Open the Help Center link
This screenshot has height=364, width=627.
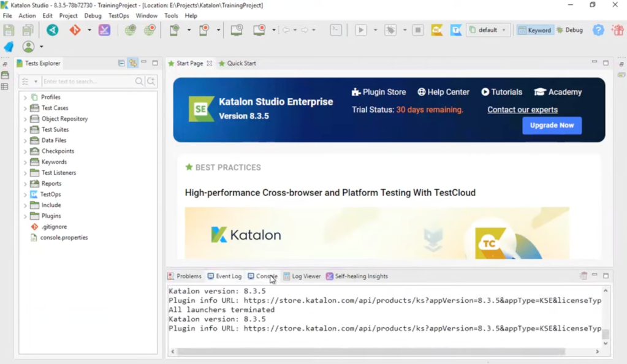[443, 92]
